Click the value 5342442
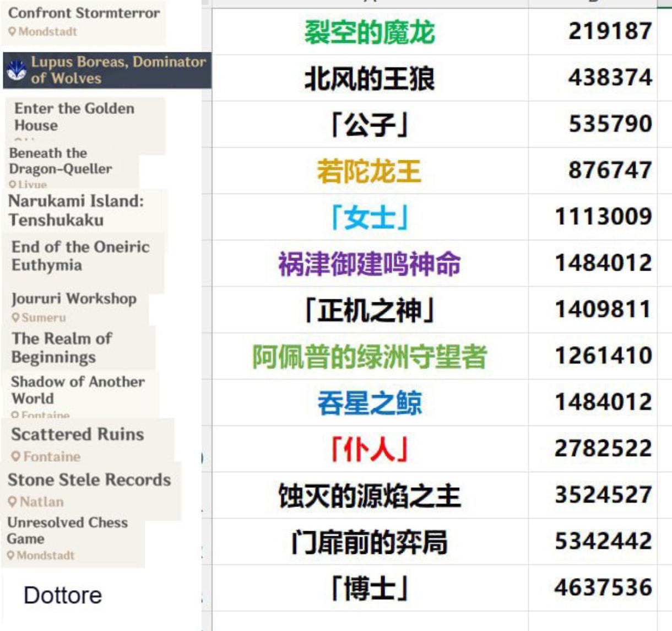Screen dimensions: 672x631 (603, 541)
